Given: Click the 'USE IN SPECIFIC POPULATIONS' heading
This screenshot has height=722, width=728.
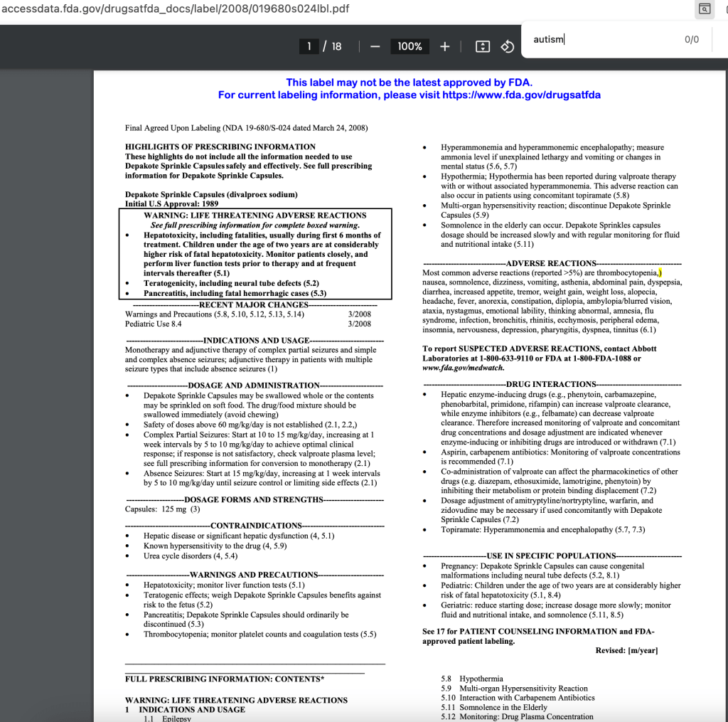Looking at the screenshot, I should (551, 556).
